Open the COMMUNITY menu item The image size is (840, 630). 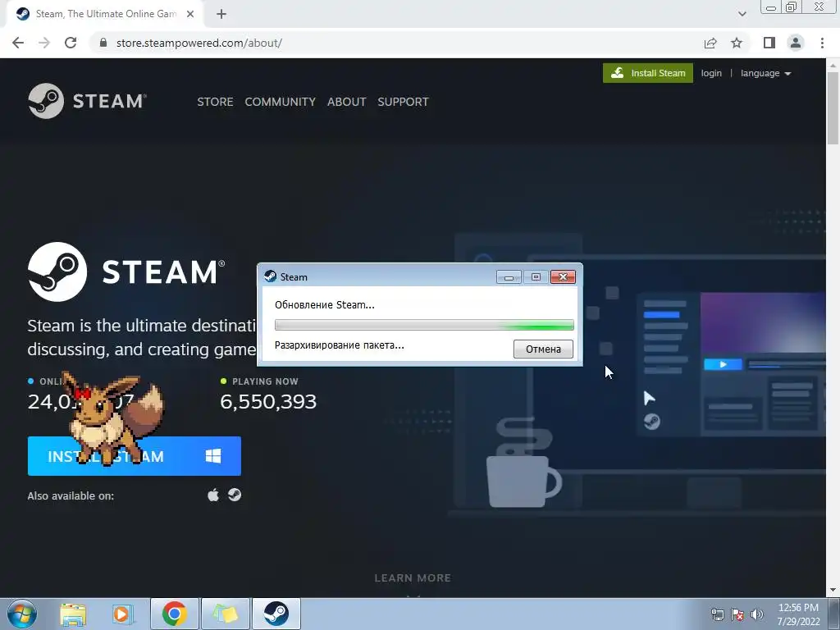point(281,101)
